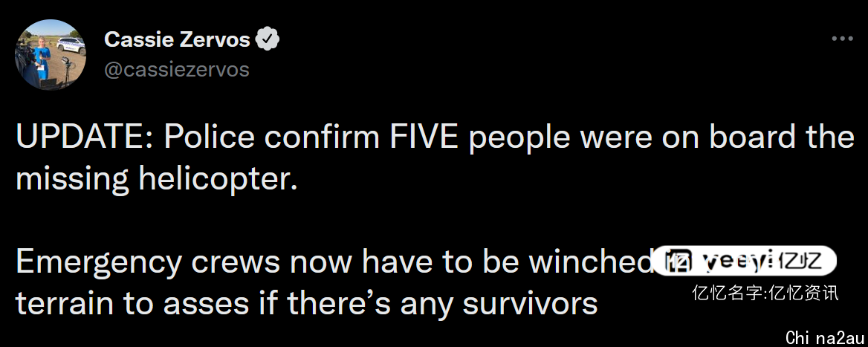The image size is (868, 347).
Task: Click the Cassie Zervos display name
Action: (177, 39)
